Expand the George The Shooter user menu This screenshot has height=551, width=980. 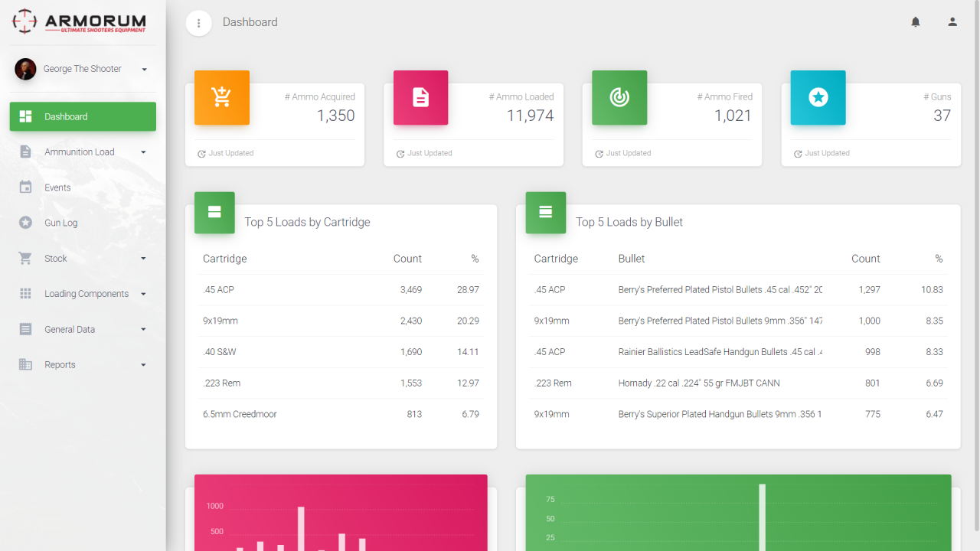[x=82, y=69]
